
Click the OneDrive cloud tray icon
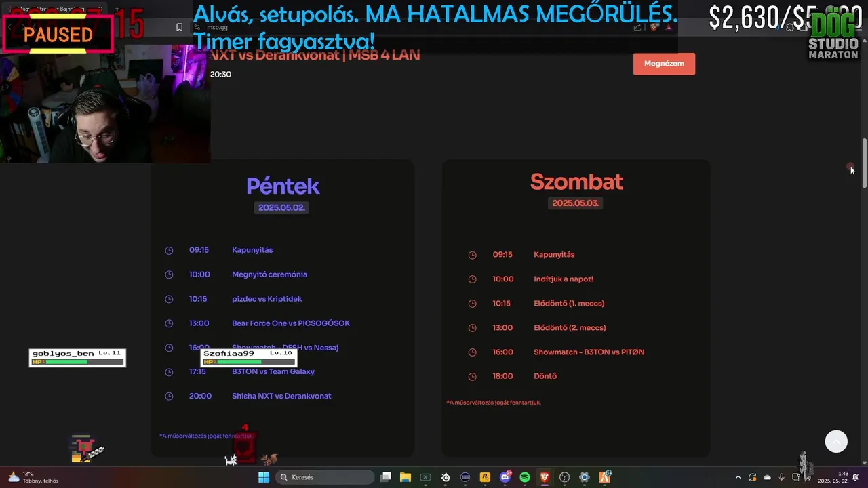tap(768, 477)
